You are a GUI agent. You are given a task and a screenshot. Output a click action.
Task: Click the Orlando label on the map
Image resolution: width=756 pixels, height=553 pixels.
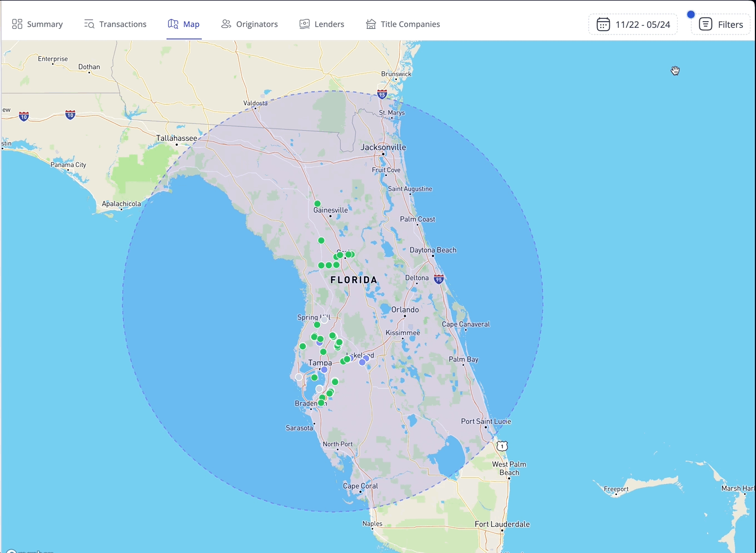point(405,309)
